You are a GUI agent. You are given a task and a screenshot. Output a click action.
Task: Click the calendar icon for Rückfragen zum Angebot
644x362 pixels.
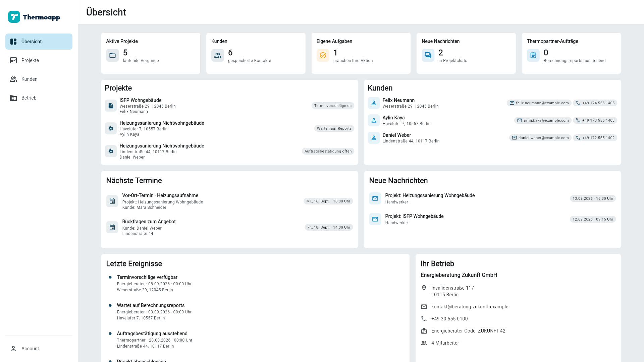tap(112, 227)
